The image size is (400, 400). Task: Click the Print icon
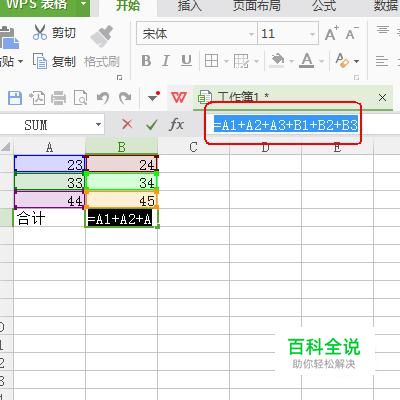click(59, 98)
